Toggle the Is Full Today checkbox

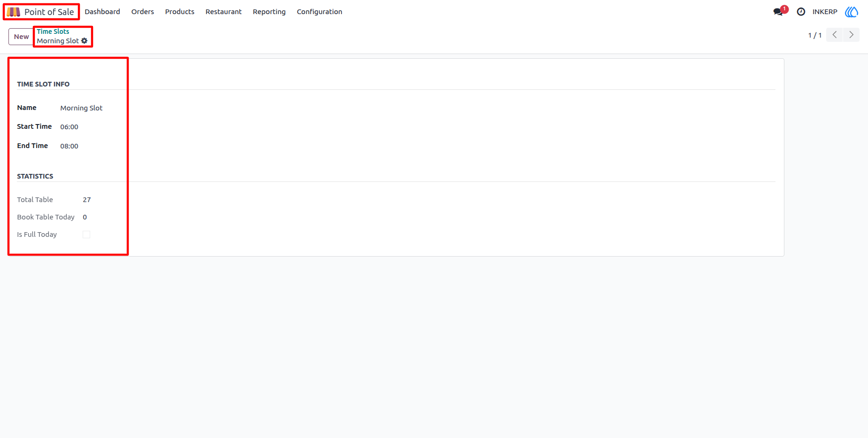click(x=86, y=235)
